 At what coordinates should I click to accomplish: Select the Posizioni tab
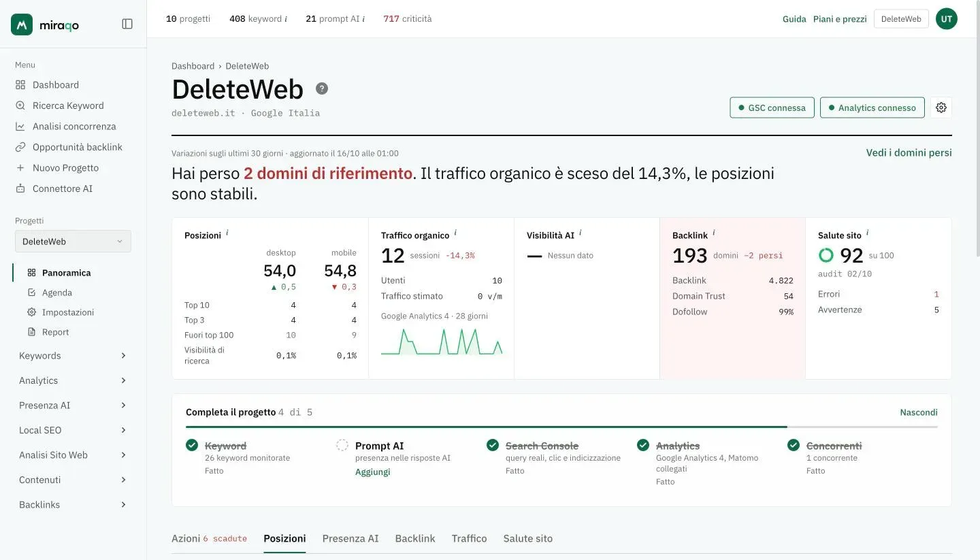284,538
